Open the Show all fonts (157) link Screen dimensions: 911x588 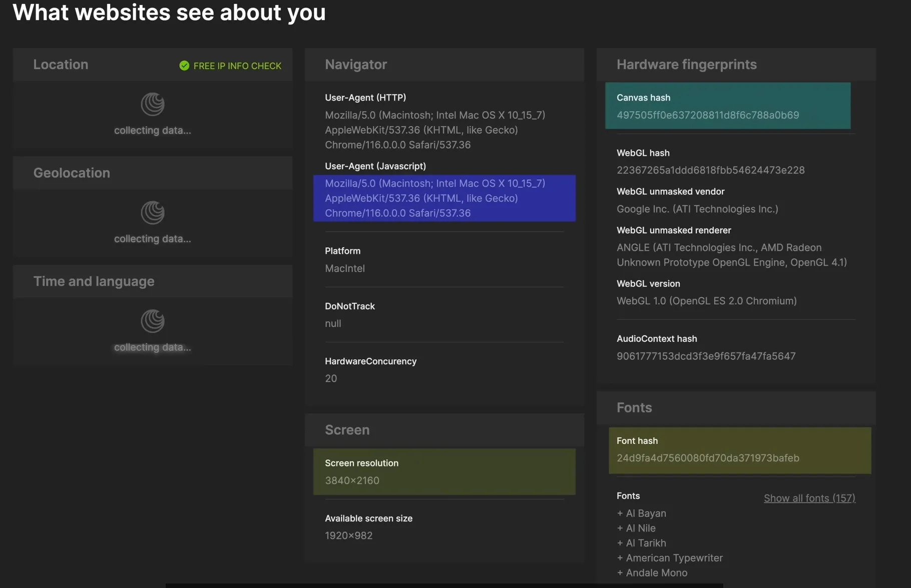(x=809, y=498)
